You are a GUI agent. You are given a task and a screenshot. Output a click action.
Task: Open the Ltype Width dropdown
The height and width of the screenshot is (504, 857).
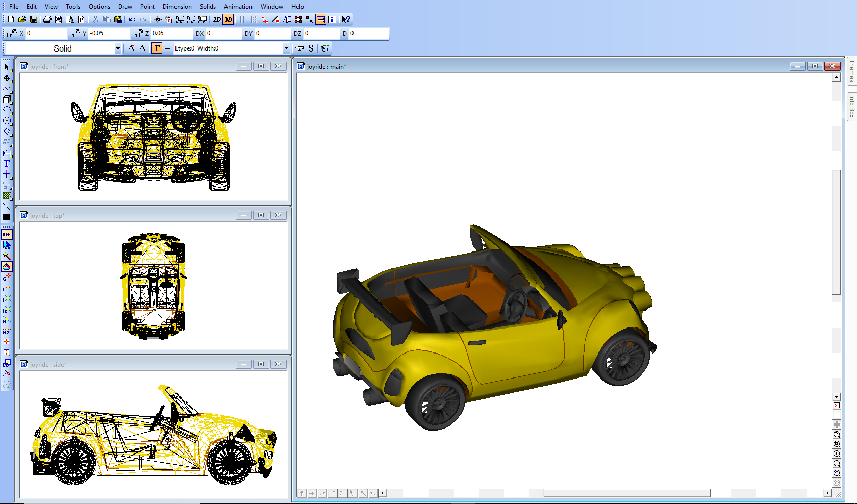[286, 48]
